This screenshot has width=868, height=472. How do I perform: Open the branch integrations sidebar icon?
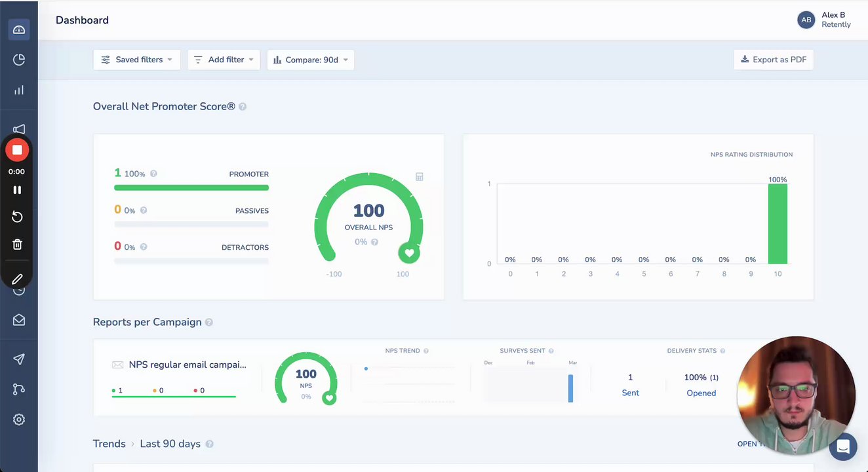point(18,389)
